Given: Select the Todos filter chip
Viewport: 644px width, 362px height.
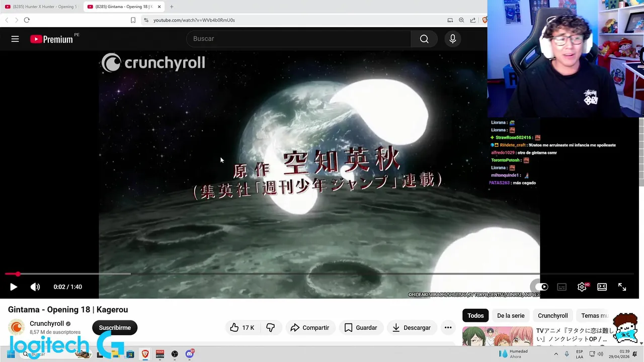Looking at the screenshot, I should (475, 316).
